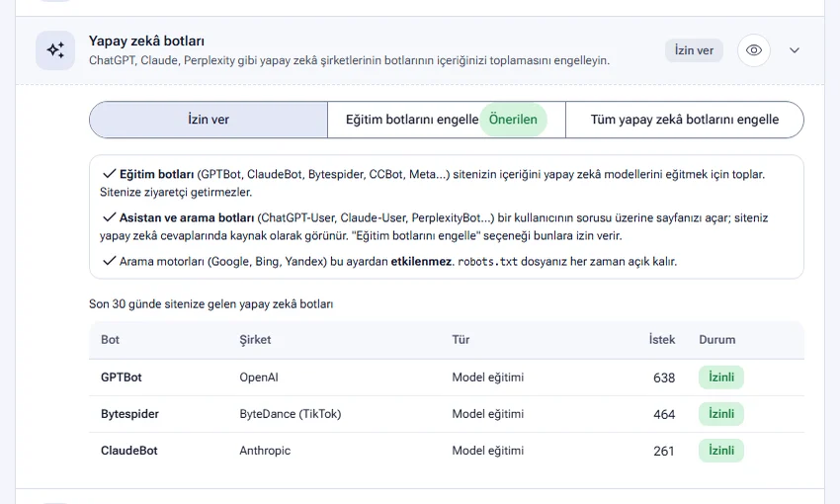The image size is (840, 504).
Task: Click Model eğitimi in the Bytespider row
Action: click(487, 414)
